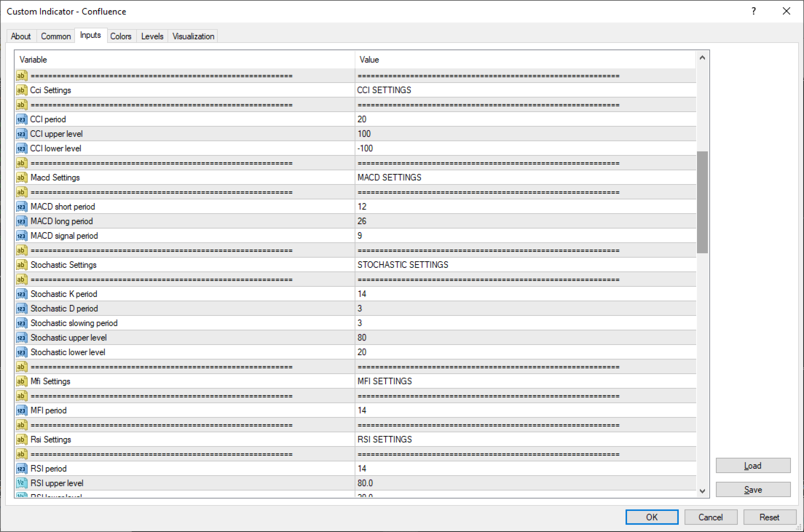This screenshot has height=532, width=804.
Task: Select the Stochastic slowing period label
Action: [74, 323]
